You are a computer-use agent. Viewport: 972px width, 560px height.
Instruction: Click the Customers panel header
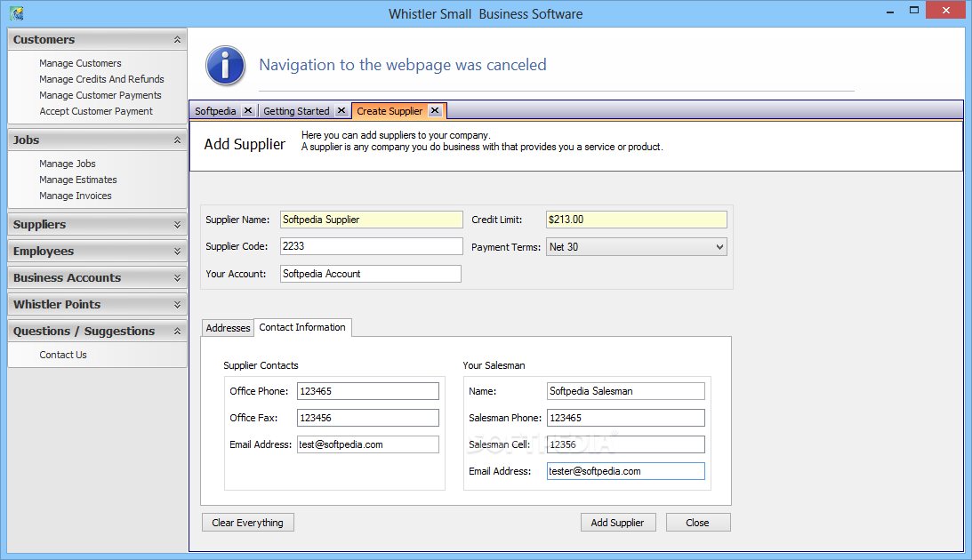(97, 40)
